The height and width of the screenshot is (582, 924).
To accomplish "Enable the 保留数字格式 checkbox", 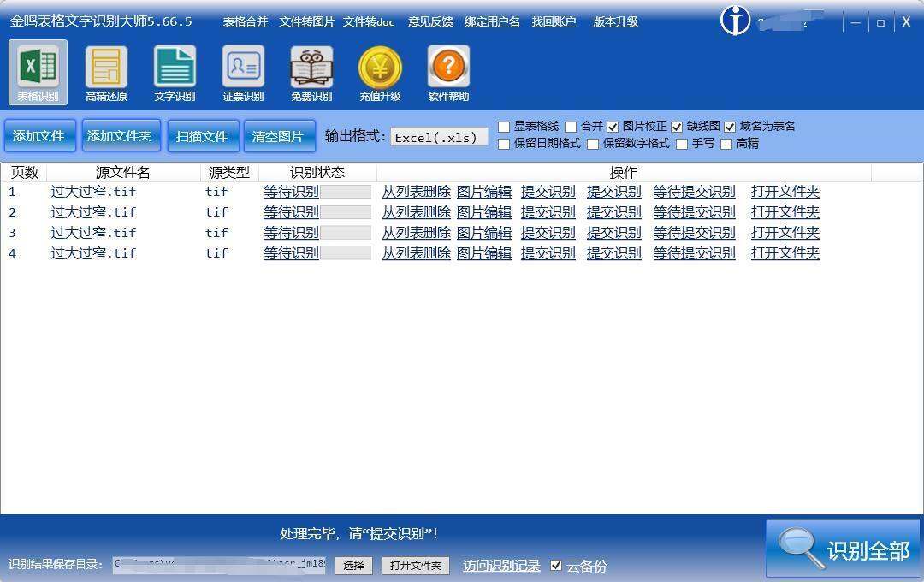I will tap(593, 144).
